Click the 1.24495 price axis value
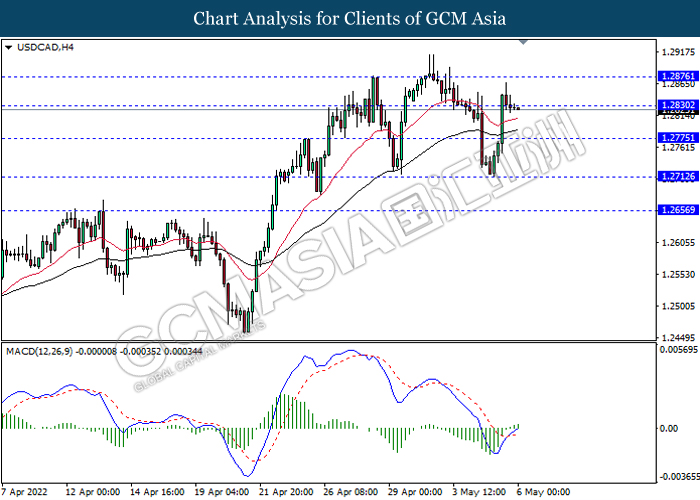 (679, 338)
